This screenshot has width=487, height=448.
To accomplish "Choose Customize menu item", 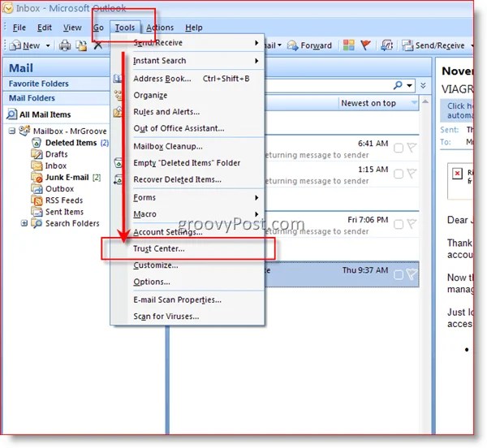I will (187, 265).
